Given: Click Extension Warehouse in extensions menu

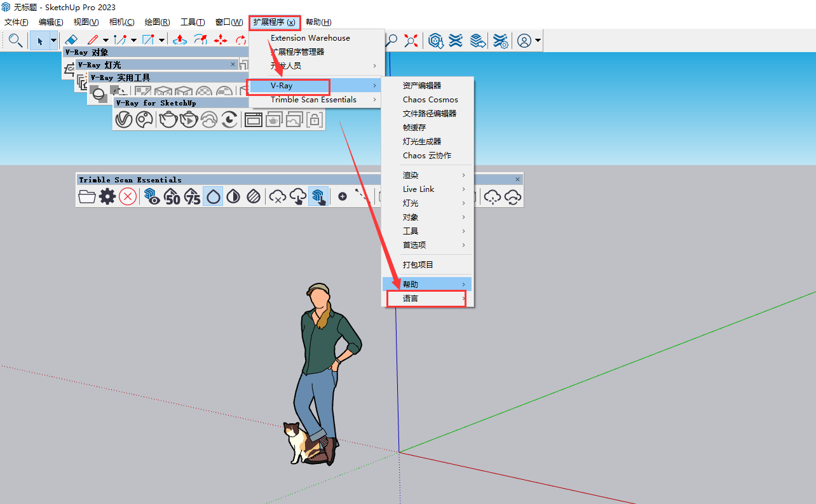Looking at the screenshot, I should tap(316, 37).
